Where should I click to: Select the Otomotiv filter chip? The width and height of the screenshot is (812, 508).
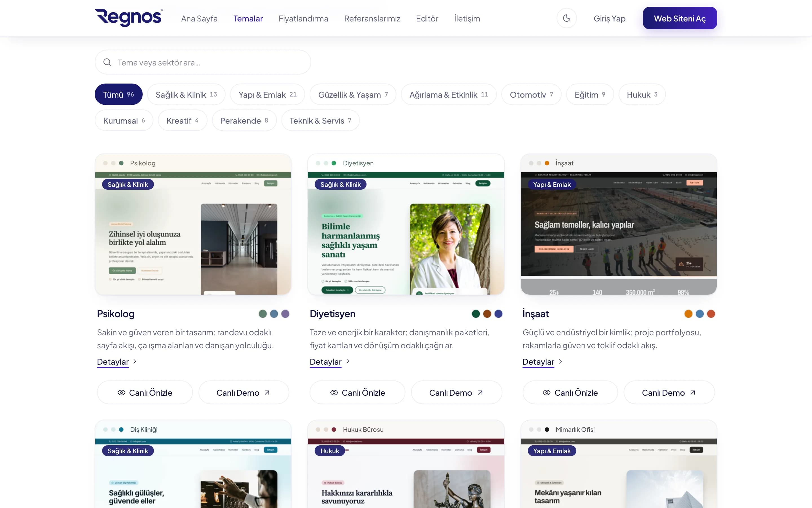531,95
